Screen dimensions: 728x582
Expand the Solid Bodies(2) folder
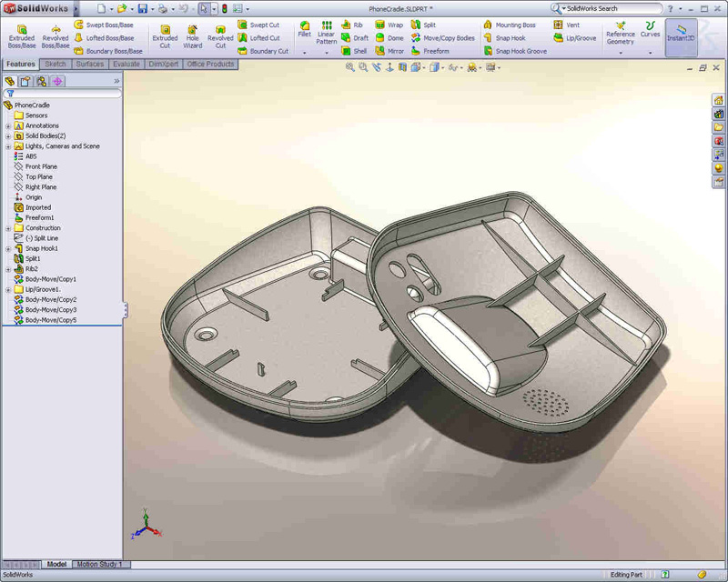point(8,135)
